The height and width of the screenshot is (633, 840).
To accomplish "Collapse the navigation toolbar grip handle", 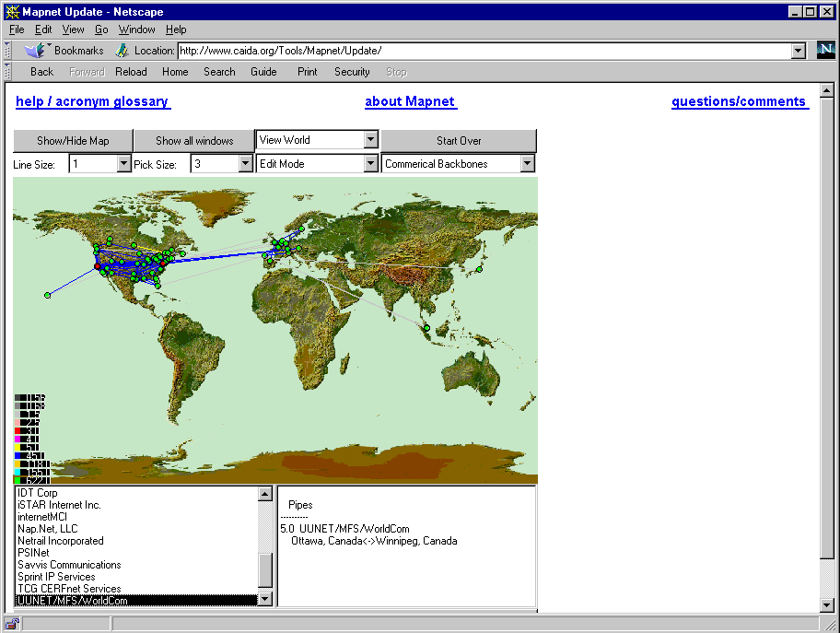I will (x=7, y=71).
